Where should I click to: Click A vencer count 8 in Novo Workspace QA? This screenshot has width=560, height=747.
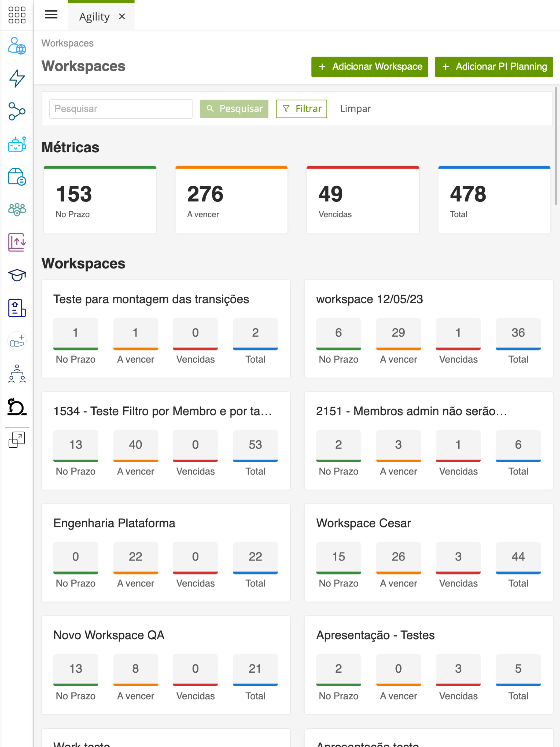click(135, 670)
